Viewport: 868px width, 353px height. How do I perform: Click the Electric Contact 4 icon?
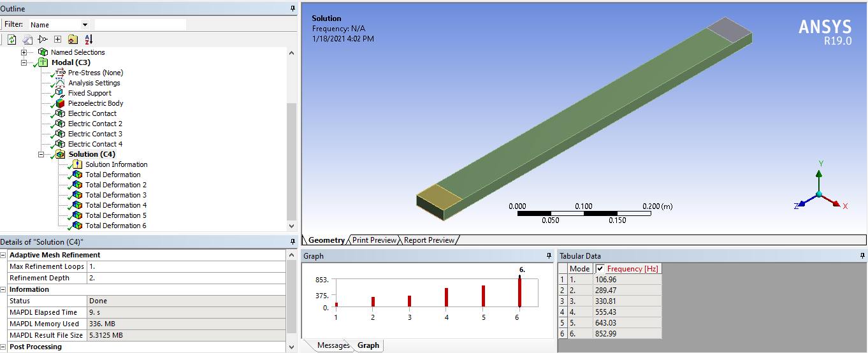click(60, 144)
